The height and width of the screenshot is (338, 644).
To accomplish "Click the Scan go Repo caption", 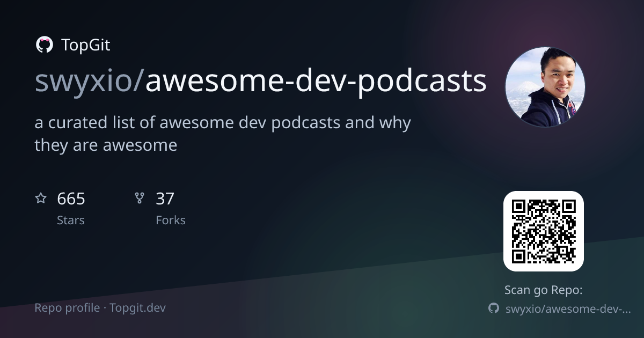I will tap(544, 290).
